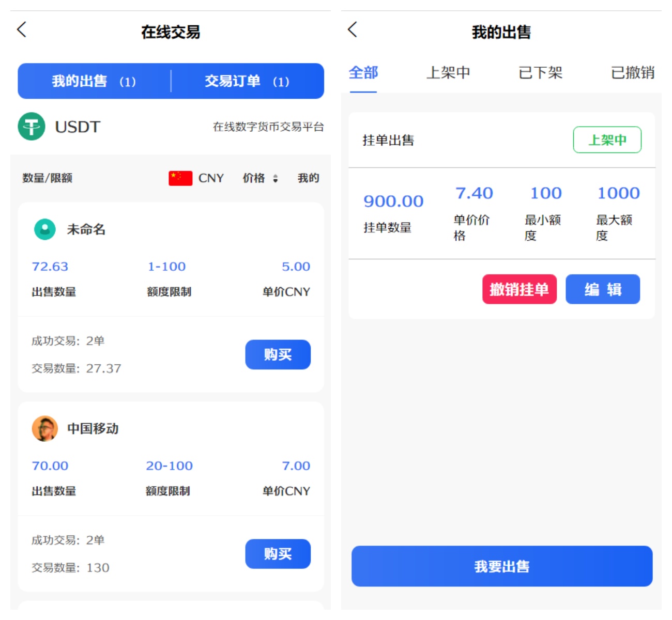This screenshot has height=620, width=672.
Task: Go back from the 我的出售 screen
Action: click(353, 30)
